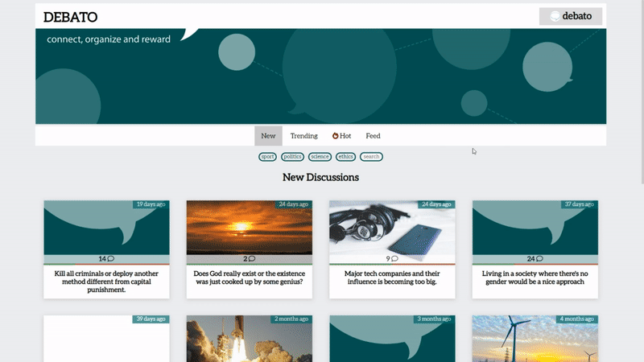Image resolution: width=644 pixels, height=362 pixels.
Task: Open the society with no gender discussion title
Action: tap(535, 278)
